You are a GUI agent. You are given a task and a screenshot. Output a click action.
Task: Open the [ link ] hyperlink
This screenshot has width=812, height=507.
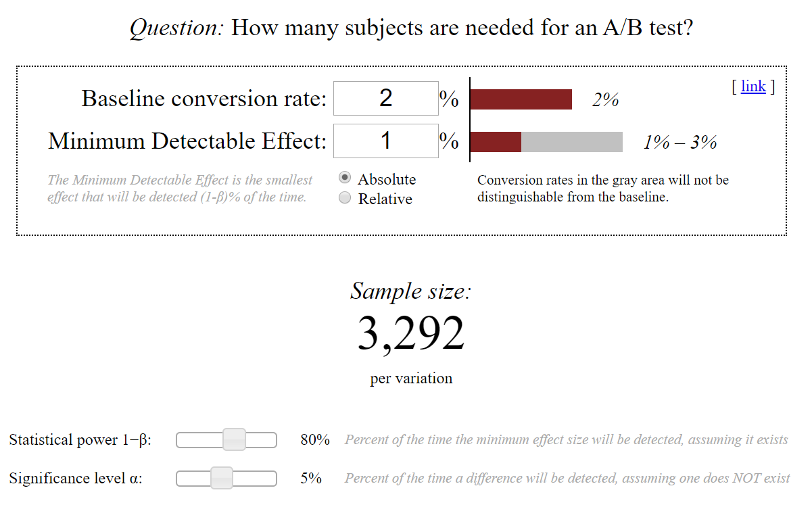coord(753,87)
